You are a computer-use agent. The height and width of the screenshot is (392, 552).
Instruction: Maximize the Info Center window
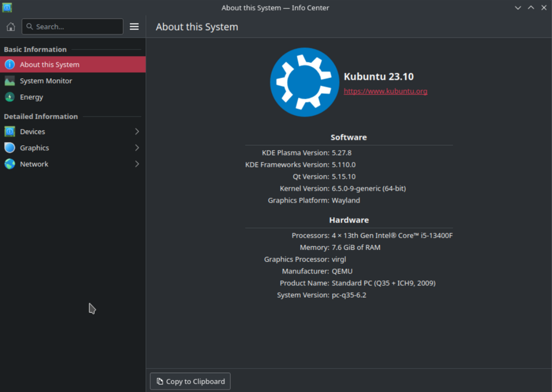point(530,8)
